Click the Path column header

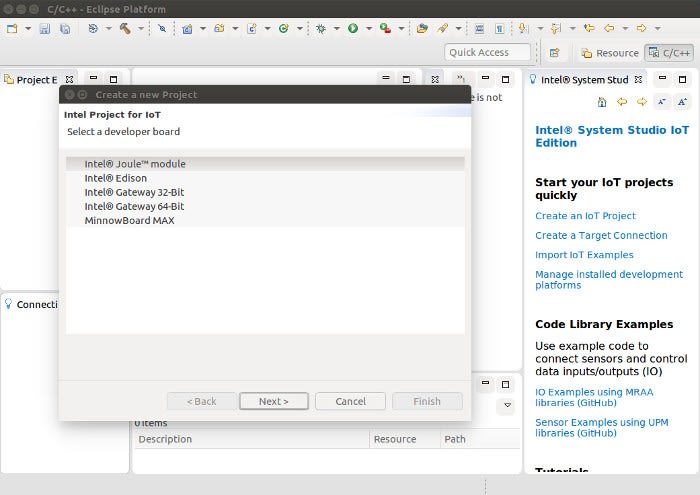tap(480, 439)
